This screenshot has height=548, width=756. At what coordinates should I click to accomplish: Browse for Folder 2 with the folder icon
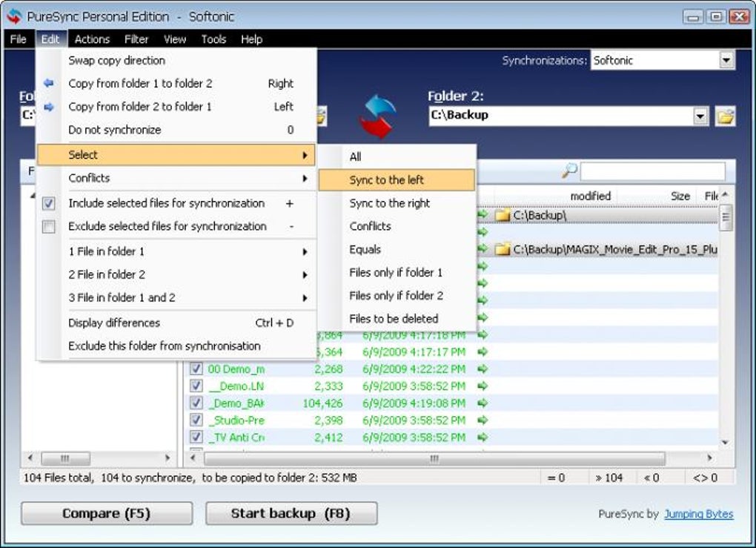tap(725, 116)
